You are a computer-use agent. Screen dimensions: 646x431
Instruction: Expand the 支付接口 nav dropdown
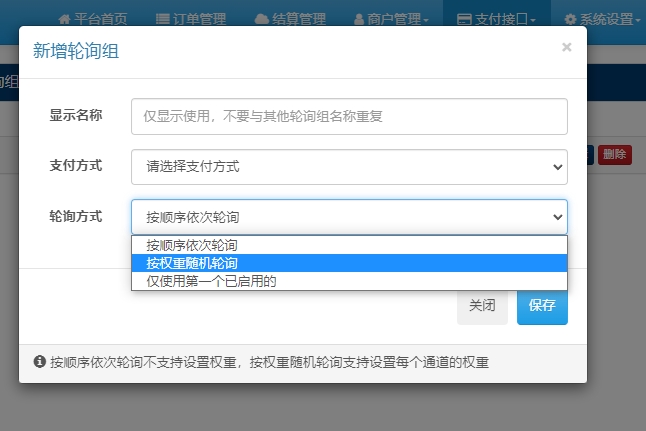(x=496, y=19)
